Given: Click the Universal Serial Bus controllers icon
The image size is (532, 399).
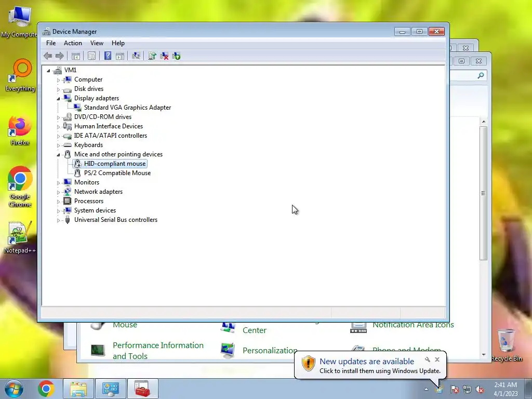Looking at the screenshot, I should [x=68, y=220].
